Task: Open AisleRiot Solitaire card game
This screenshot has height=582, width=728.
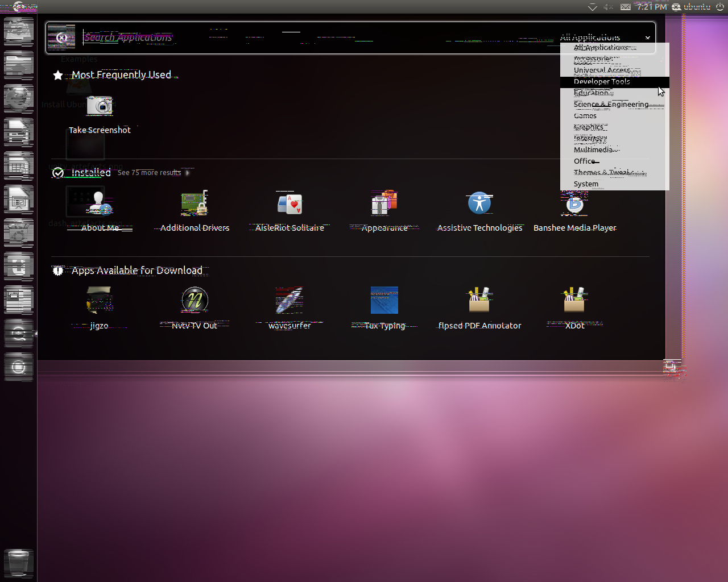Action: (289, 204)
